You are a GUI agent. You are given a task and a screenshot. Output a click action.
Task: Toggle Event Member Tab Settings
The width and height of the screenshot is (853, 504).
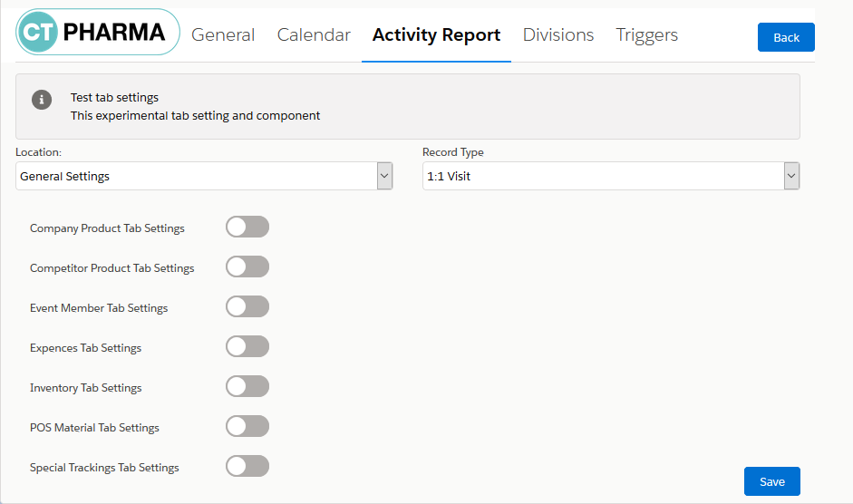[247, 306]
